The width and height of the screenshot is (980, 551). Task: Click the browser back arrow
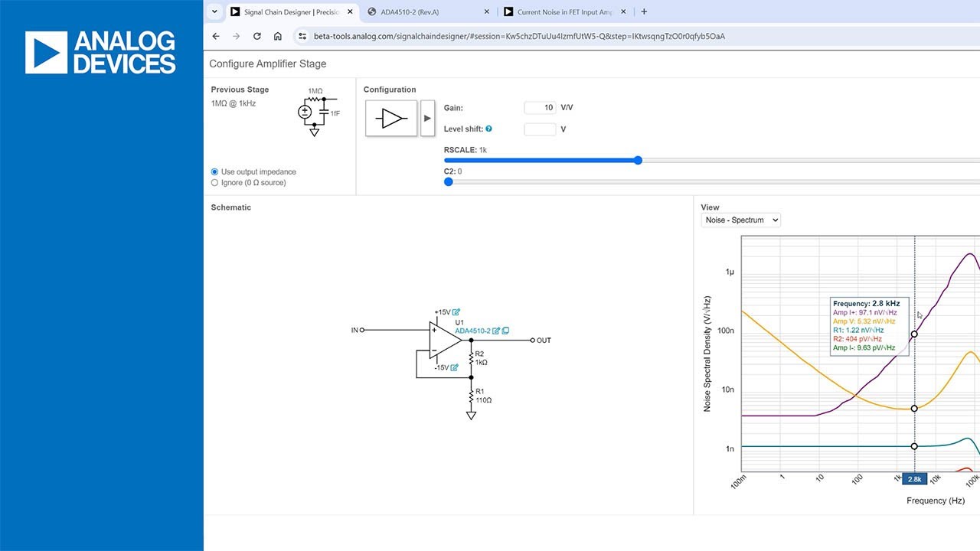pos(216,36)
